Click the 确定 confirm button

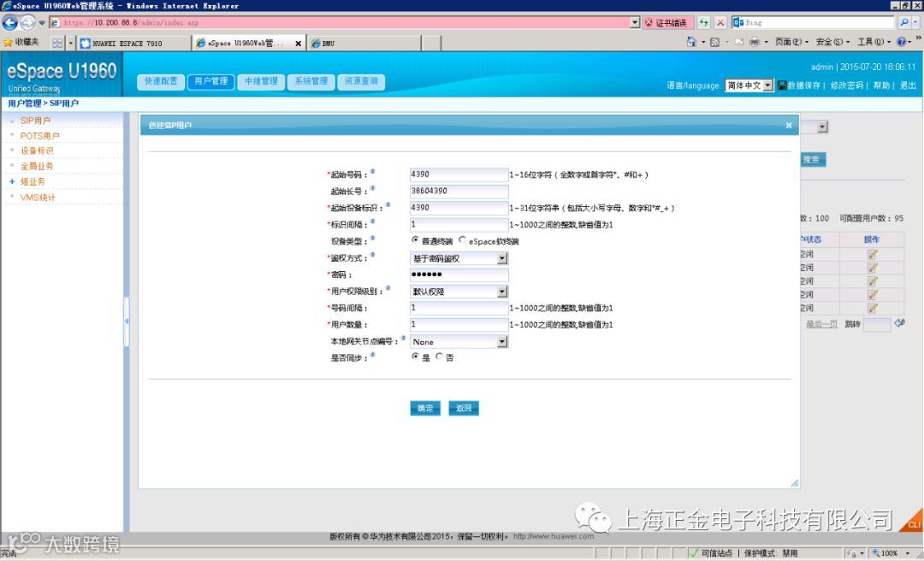pyautogui.click(x=425, y=409)
